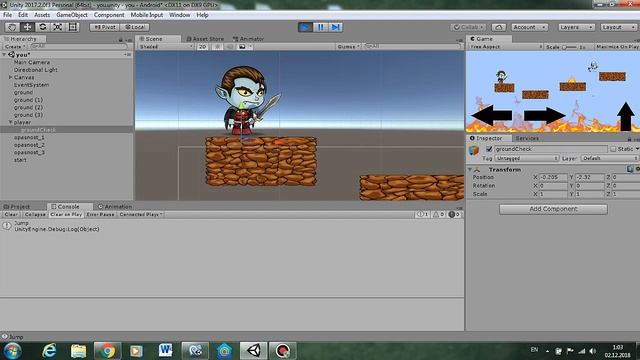Screen dimensions: 640x360
Task: Toggle scene audio icon
Action: tap(229, 47)
